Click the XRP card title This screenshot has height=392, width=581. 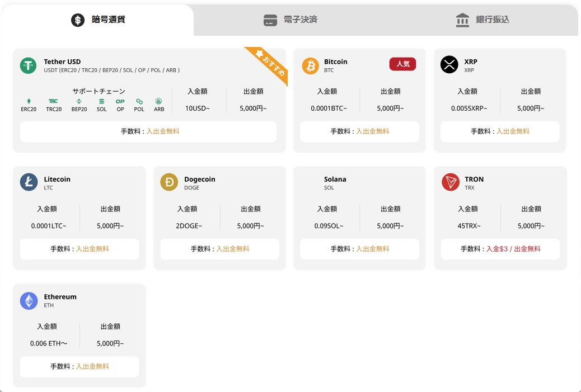471,62
